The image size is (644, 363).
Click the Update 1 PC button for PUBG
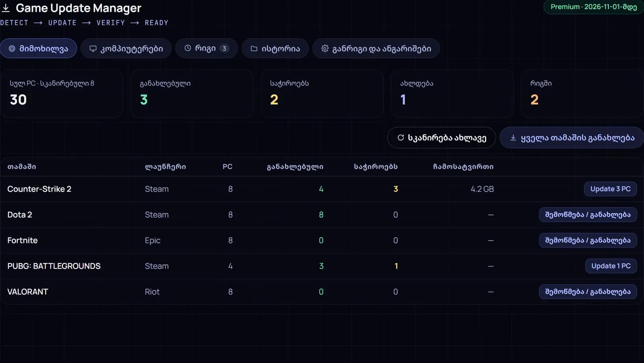click(611, 266)
